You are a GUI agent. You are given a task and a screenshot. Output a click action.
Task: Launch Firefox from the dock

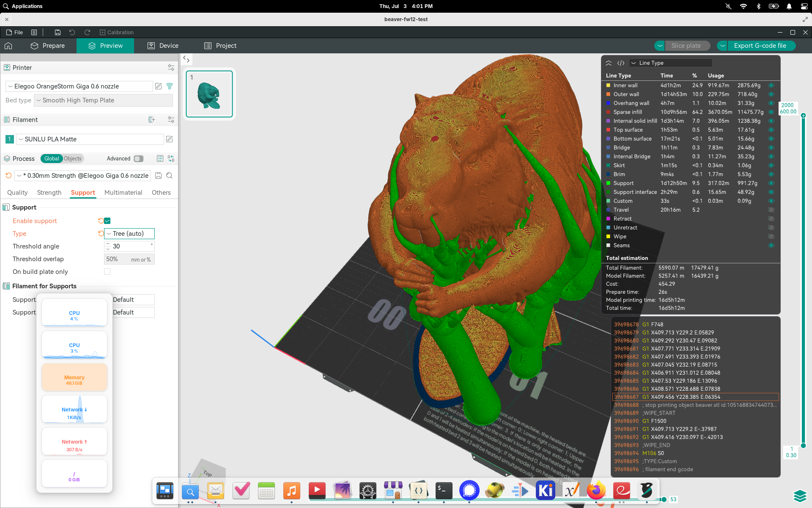click(596, 491)
